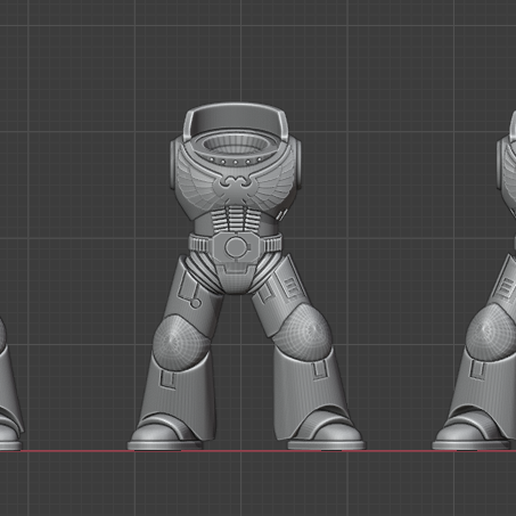Select the partially visible model at right edge
The height and width of the screenshot is (516, 516).
[474, 280]
